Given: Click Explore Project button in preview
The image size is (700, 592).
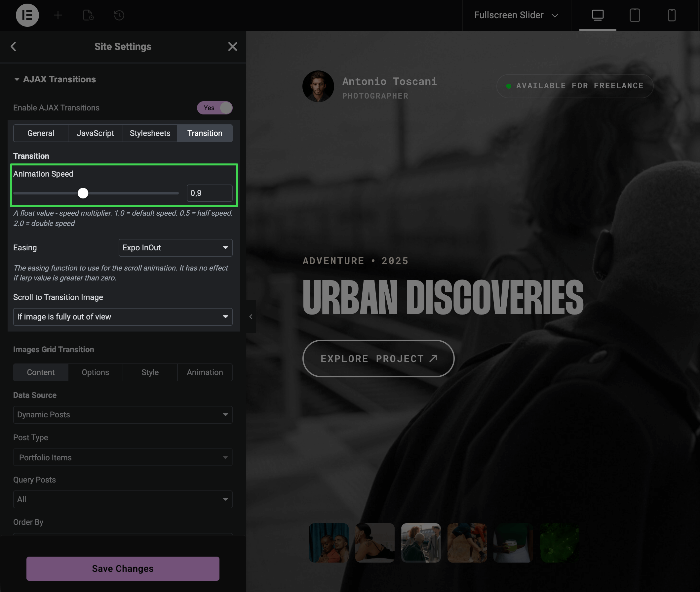Looking at the screenshot, I should pyautogui.click(x=378, y=359).
